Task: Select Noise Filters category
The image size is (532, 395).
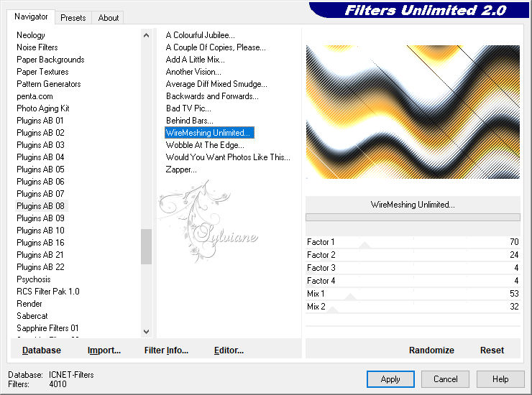Action: point(37,47)
